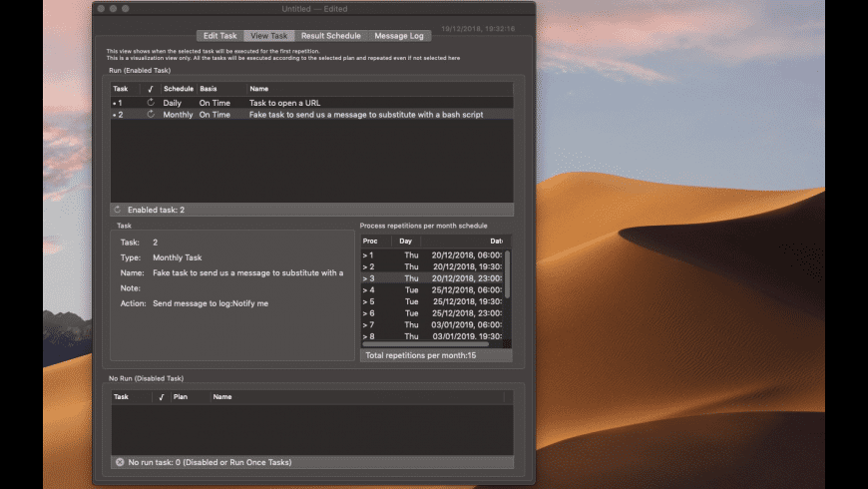This screenshot has height=489, width=868.
Task: Click the Task header in No Run table
Action: point(132,396)
